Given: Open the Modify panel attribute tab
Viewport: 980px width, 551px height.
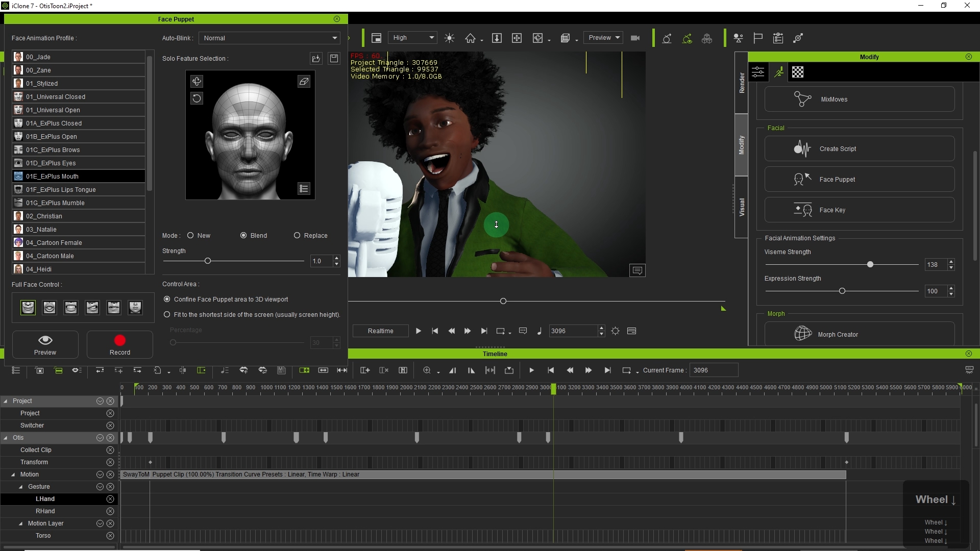Looking at the screenshot, I should click(758, 72).
